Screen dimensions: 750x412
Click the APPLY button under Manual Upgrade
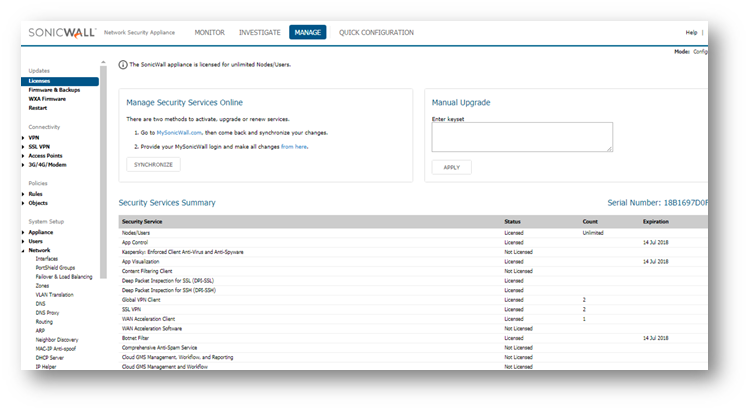click(451, 167)
